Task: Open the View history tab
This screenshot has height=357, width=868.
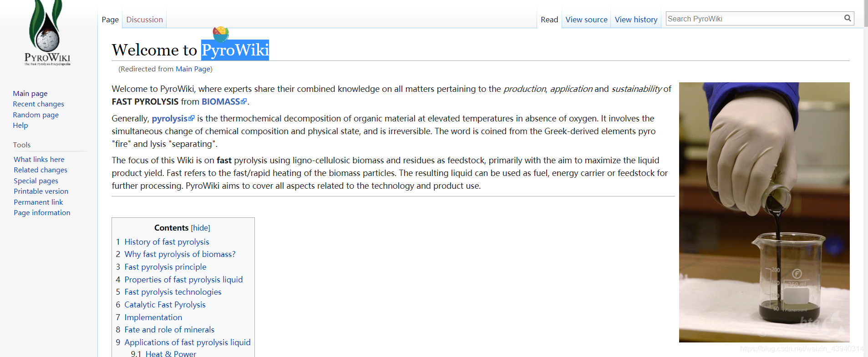Action: click(636, 20)
